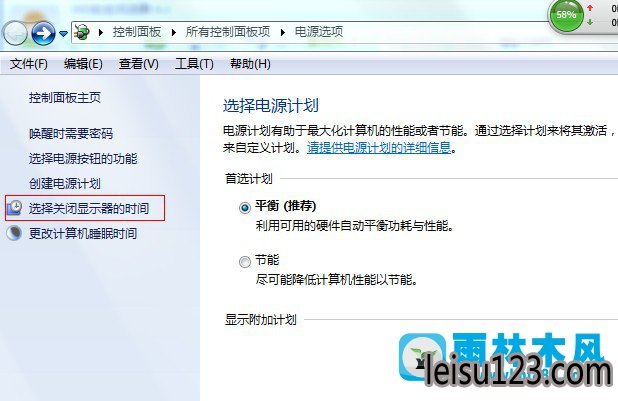618x401 pixels.
Task: Open the 工具(T) menu
Action: pyautogui.click(x=194, y=64)
